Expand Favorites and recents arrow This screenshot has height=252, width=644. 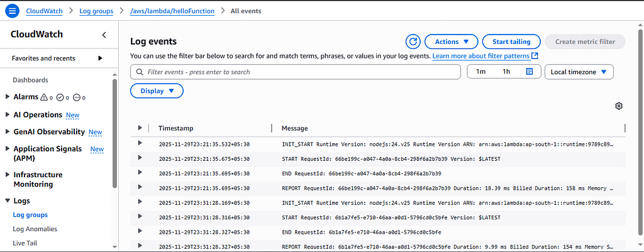(100, 58)
